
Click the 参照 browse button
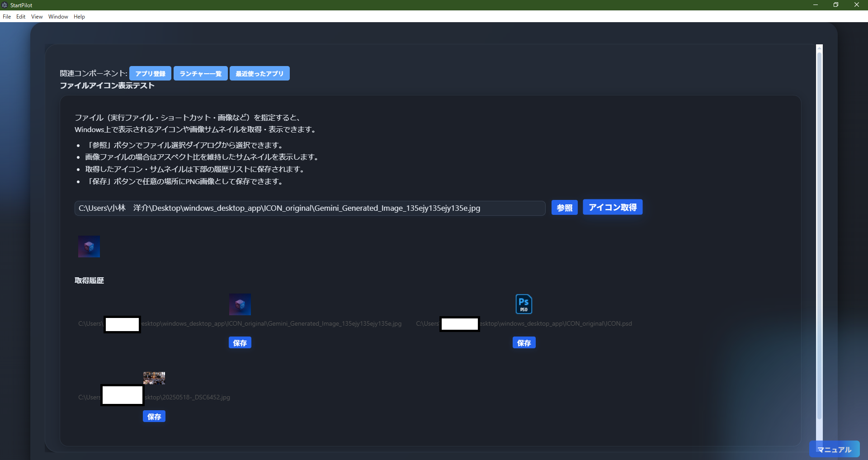pyautogui.click(x=564, y=207)
